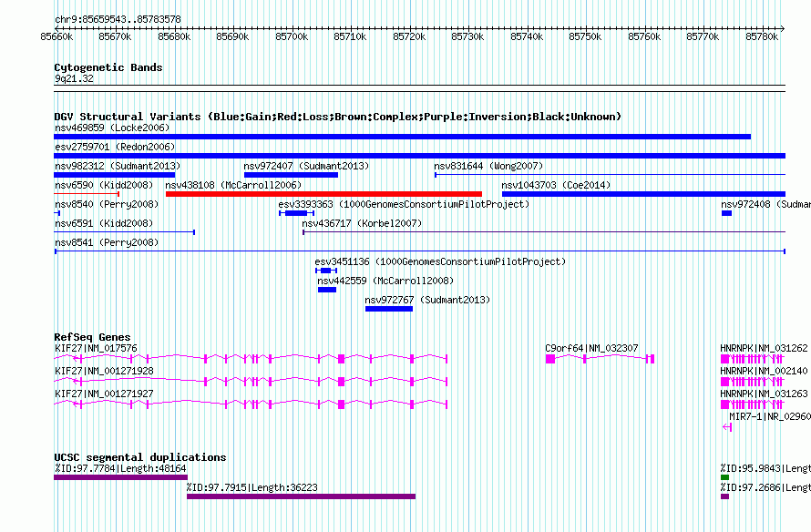Image resolution: width=811 pixels, height=532 pixels.
Task: Select the 9q21.32 band label
Action: coord(74,78)
